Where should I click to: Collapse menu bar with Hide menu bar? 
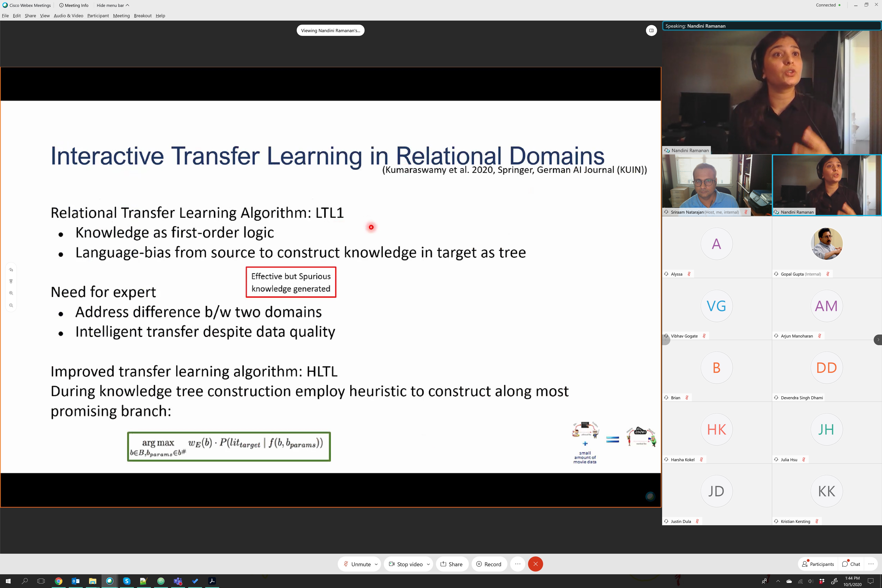113,5
